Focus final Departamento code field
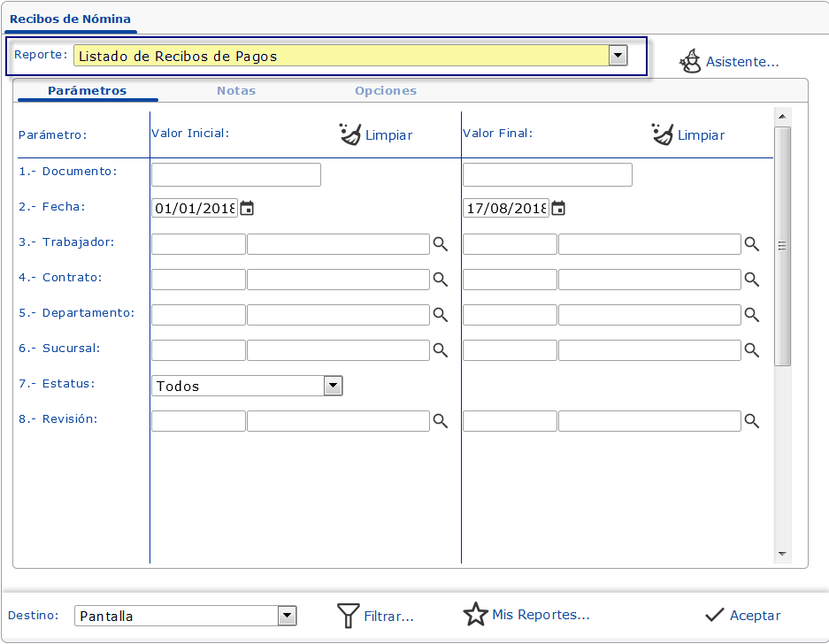 click(x=510, y=315)
